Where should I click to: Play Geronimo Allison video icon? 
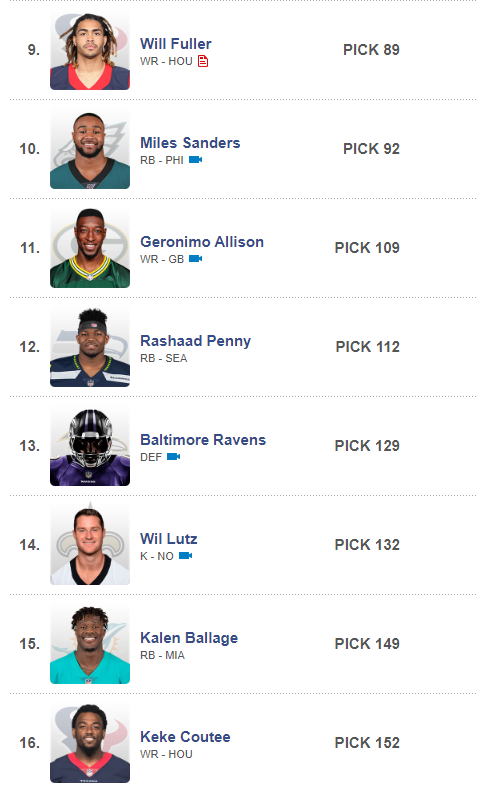tap(195, 258)
